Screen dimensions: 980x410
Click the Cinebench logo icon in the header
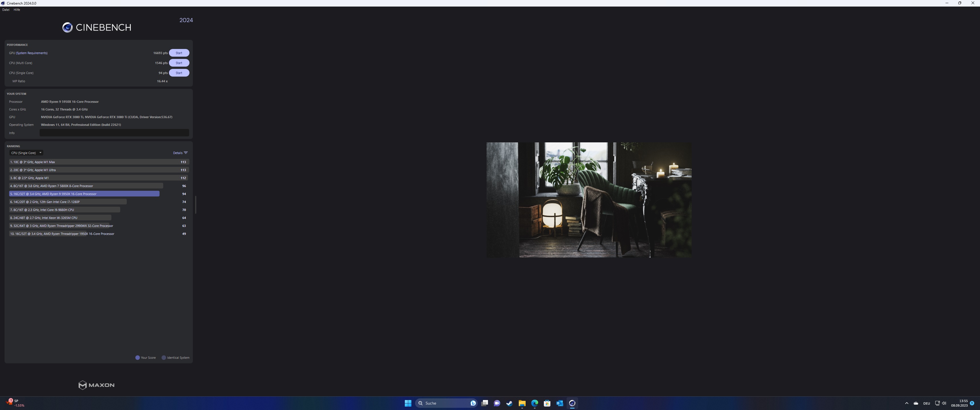click(67, 27)
